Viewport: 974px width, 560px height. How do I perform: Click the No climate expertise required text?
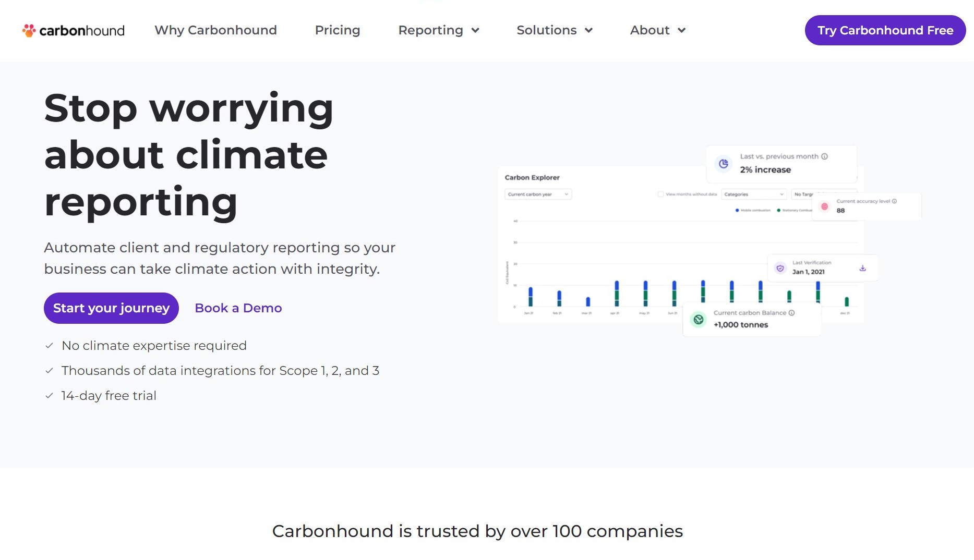(x=154, y=346)
